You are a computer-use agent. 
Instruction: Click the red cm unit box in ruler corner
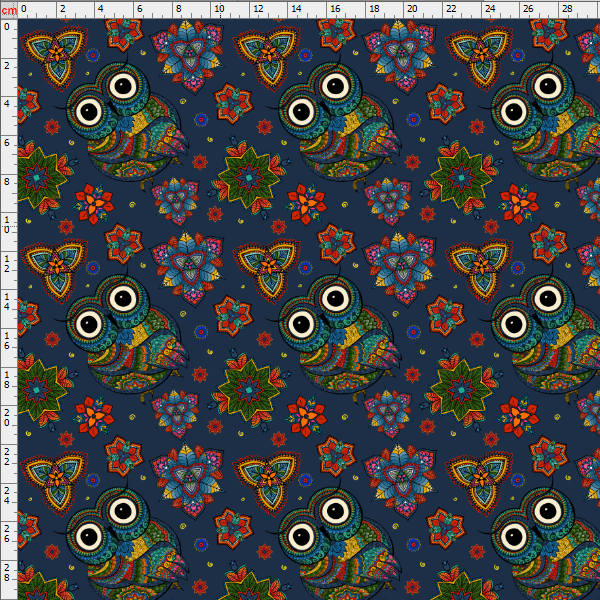(x=9, y=10)
